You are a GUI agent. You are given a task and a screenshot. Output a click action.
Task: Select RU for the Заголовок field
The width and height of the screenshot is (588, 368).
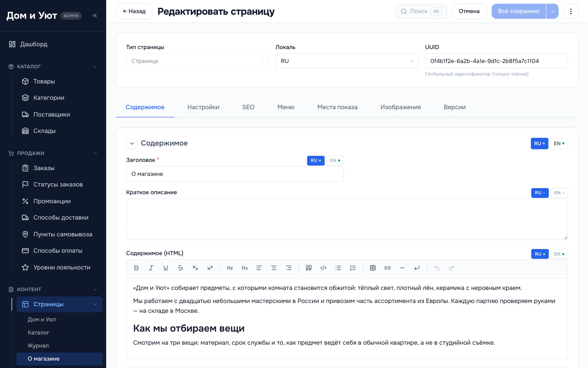click(x=316, y=160)
